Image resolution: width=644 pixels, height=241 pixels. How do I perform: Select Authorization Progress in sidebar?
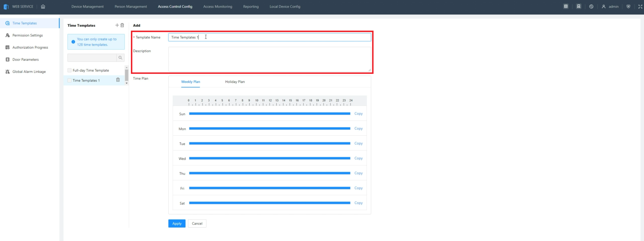30,47
